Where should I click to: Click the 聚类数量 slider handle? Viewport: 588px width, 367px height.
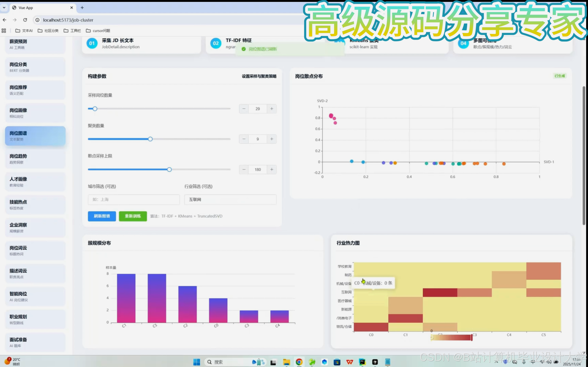coord(150,139)
